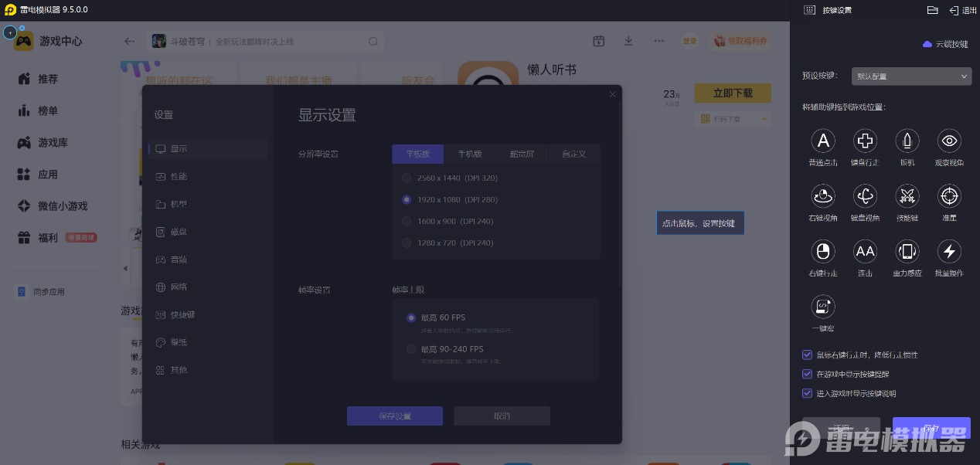Switch to the 超宽屏 resolution tab

522,154
